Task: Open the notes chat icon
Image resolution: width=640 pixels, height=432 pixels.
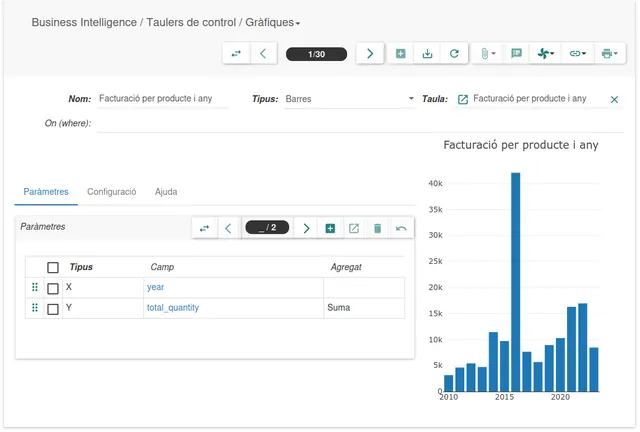Action: tap(516, 53)
